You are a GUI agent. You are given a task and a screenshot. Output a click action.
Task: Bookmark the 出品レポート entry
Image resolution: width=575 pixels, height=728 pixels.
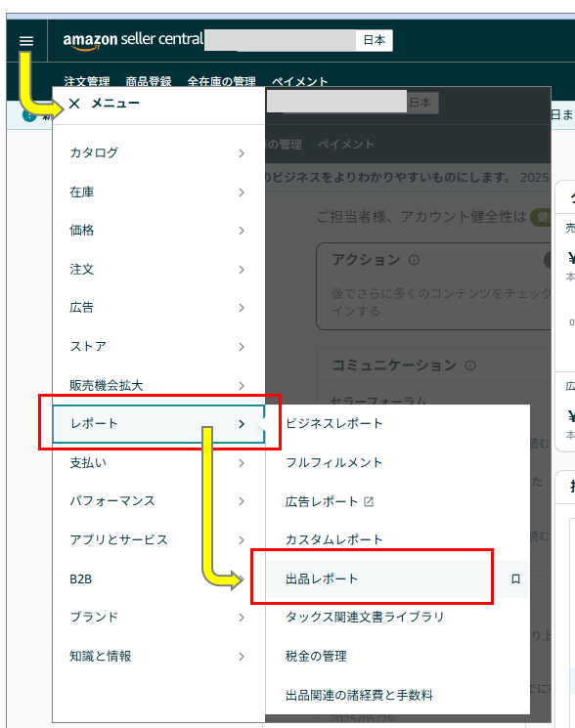pyautogui.click(x=515, y=578)
